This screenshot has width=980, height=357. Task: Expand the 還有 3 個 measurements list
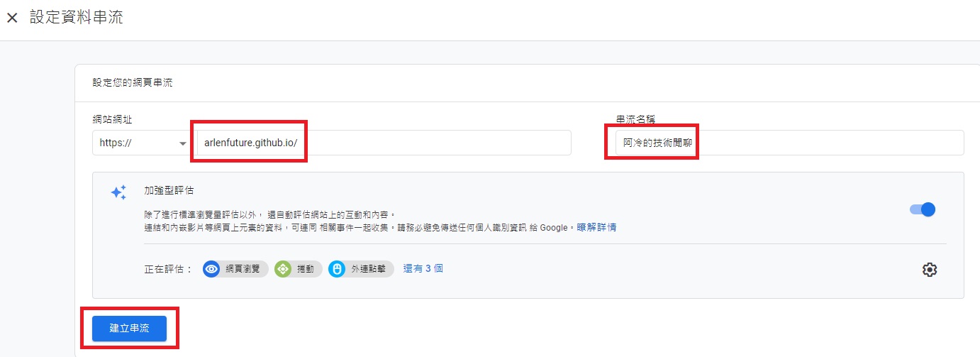[x=423, y=268]
